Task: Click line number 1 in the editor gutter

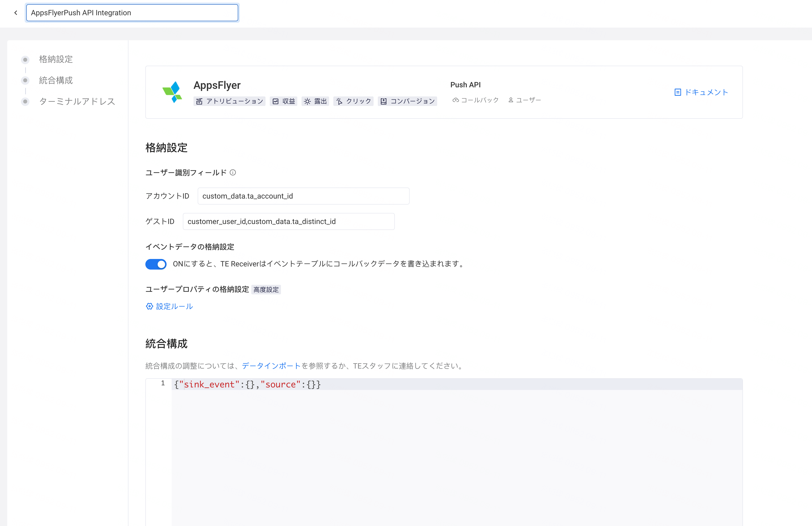Action: (x=163, y=383)
